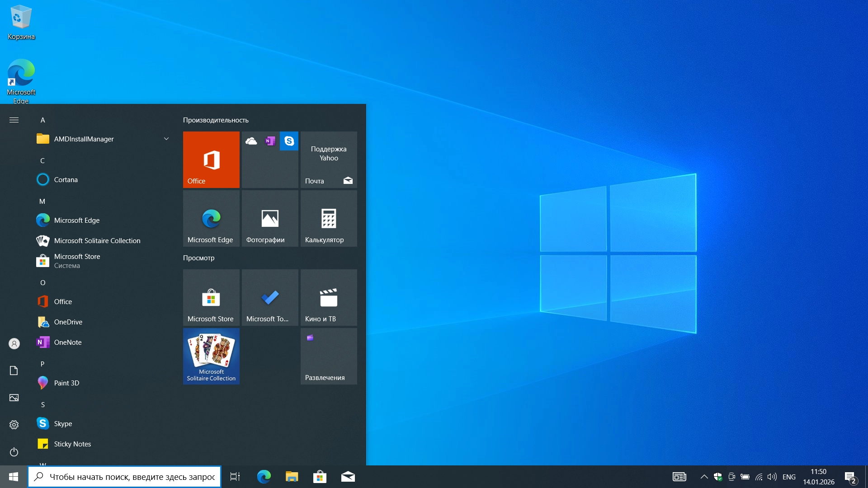Expand the Start menu hamburger sidebar

point(14,120)
